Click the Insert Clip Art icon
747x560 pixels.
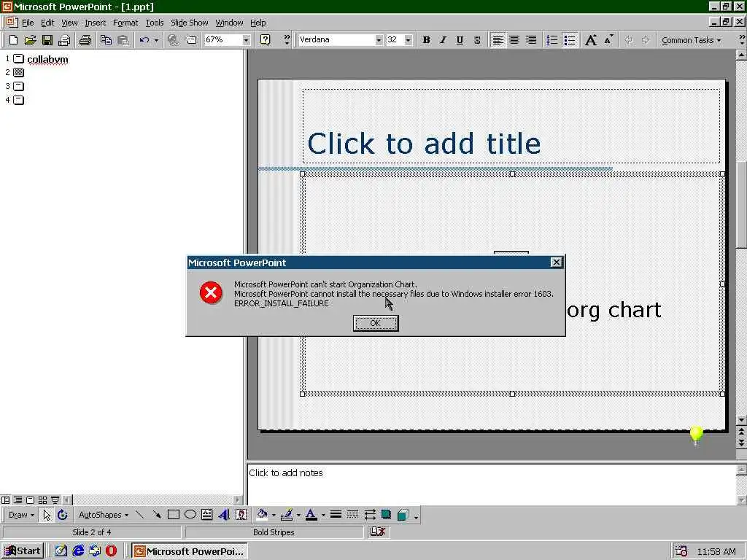pyautogui.click(x=241, y=515)
